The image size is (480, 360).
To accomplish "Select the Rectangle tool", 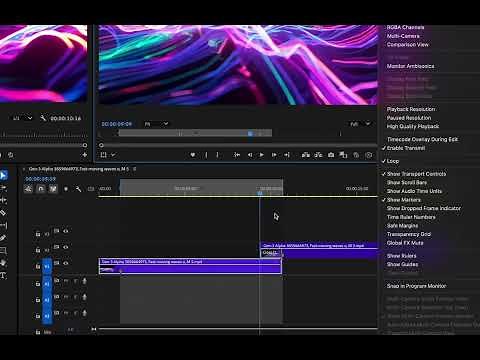I will [3, 250].
